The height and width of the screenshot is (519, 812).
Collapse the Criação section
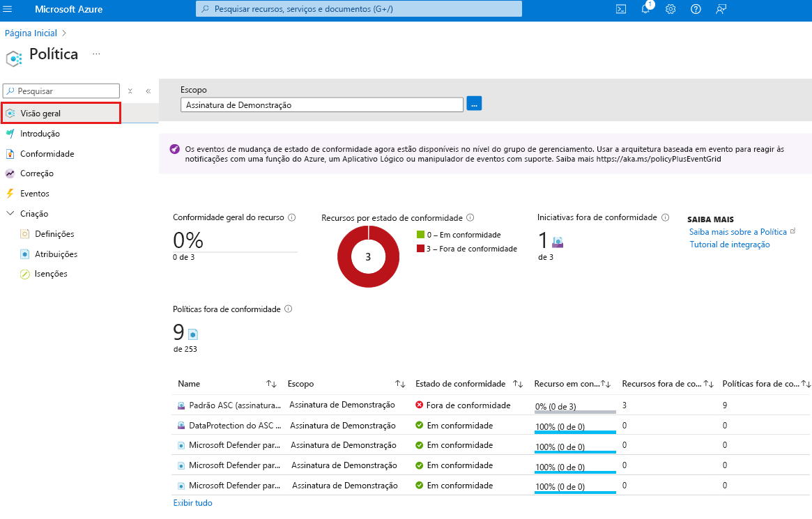(10, 213)
